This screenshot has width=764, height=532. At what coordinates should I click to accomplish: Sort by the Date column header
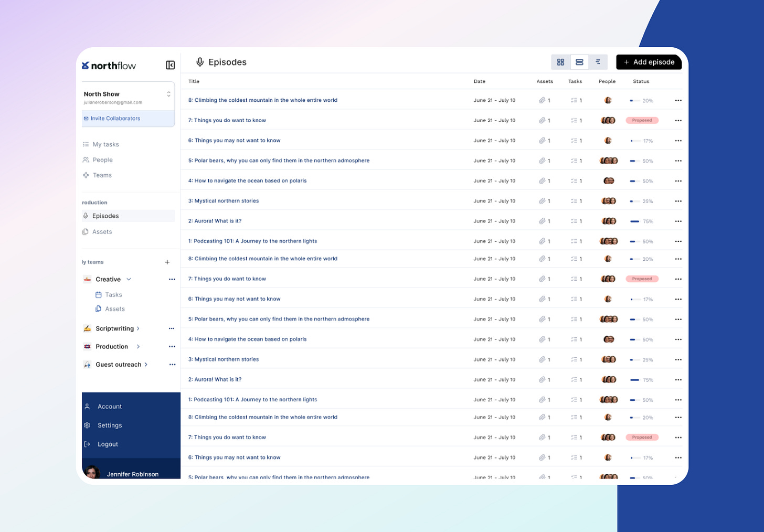click(x=480, y=81)
